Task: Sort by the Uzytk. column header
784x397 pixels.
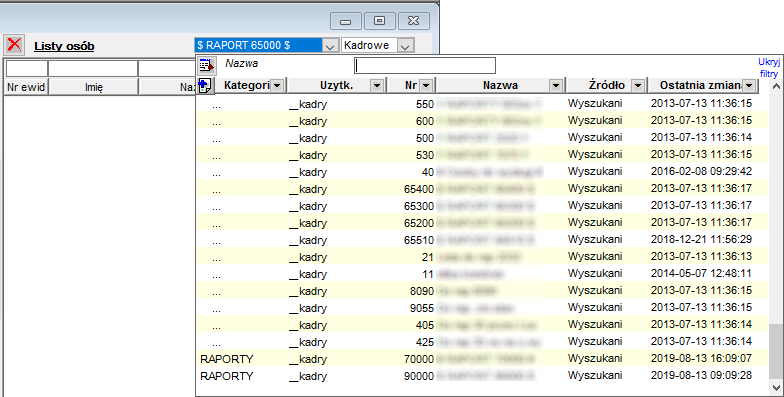Action: point(336,86)
